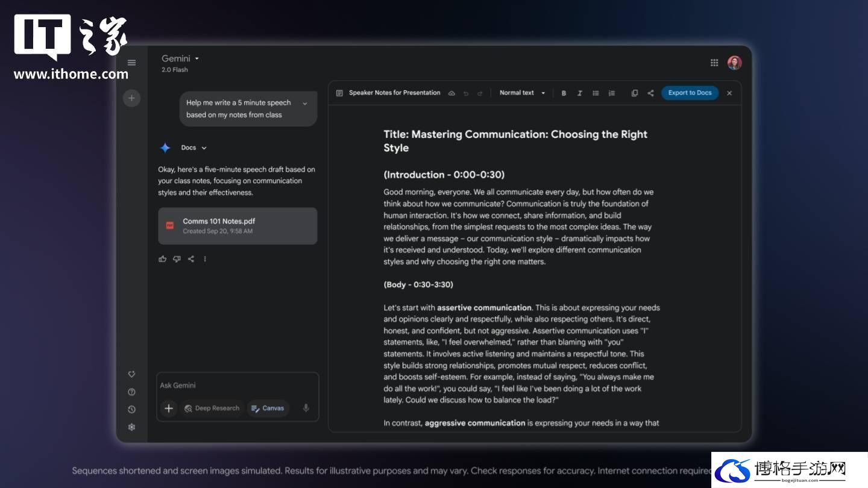Toggle bold formatting in canvas toolbar

[x=564, y=93]
